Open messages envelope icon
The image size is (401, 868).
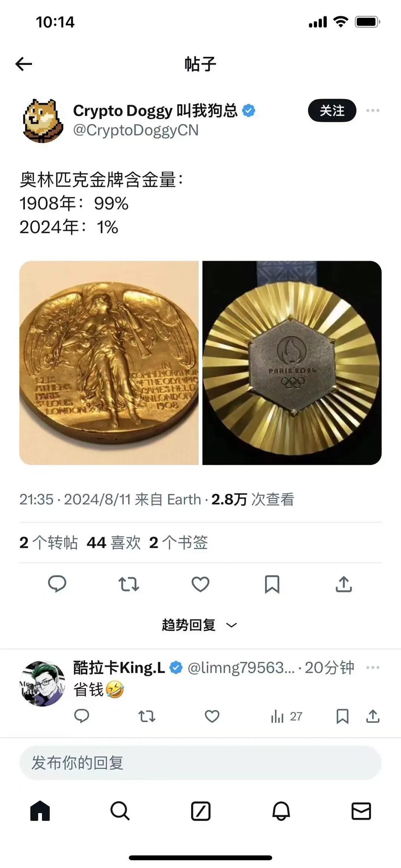[361, 811]
